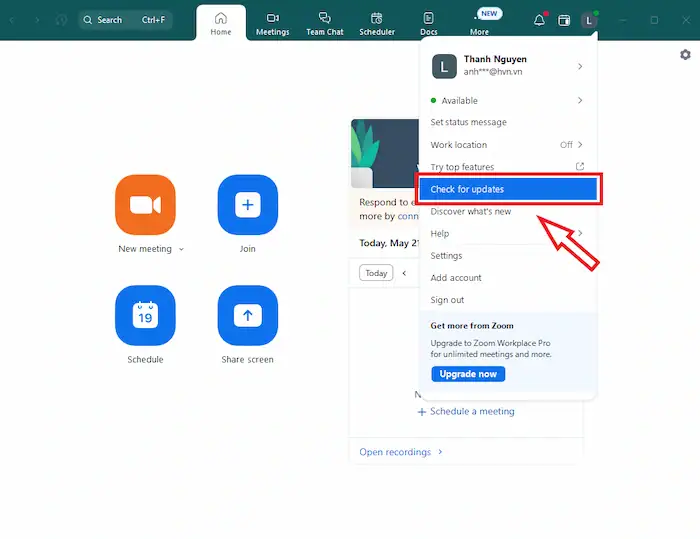Open Settings from the profile menu

click(x=446, y=256)
